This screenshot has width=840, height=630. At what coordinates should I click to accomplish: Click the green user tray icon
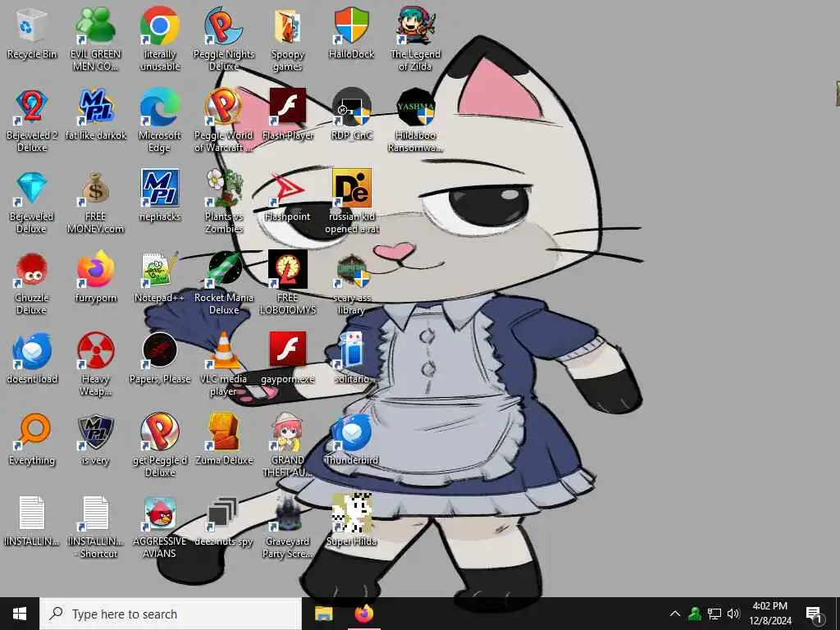[x=695, y=614]
